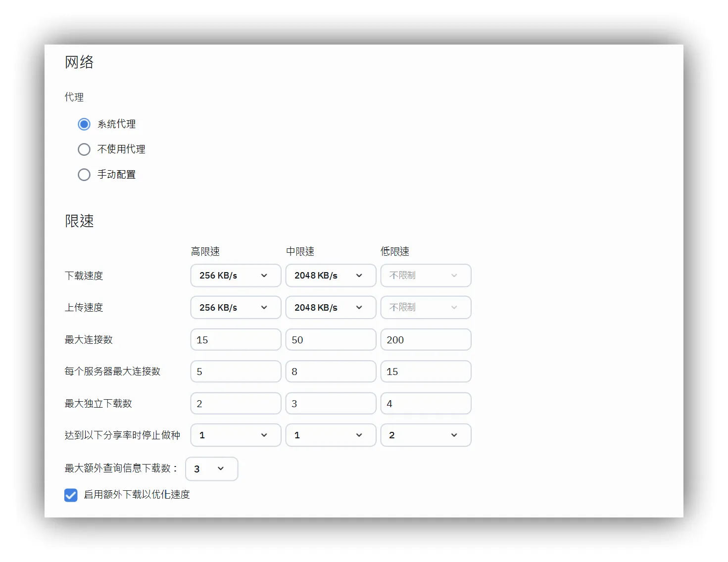
Task: Click 中限速 最大独立下载数 field
Action: tap(331, 404)
